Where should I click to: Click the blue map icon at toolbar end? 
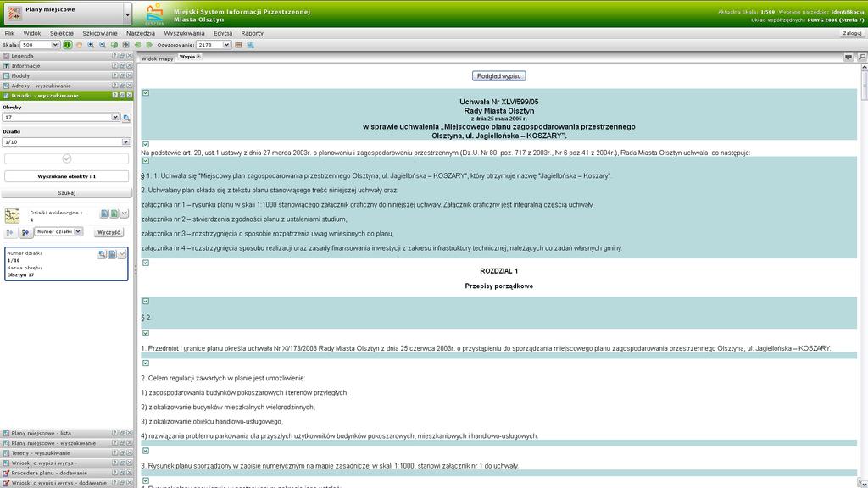pos(250,45)
